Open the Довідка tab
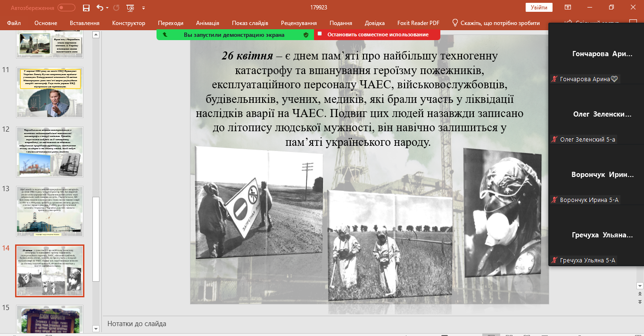This screenshot has width=644, height=336. [375, 23]
